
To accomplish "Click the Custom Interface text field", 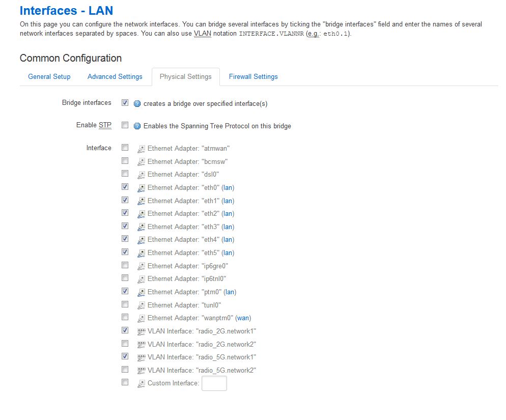I will click(x=214, y=383).
